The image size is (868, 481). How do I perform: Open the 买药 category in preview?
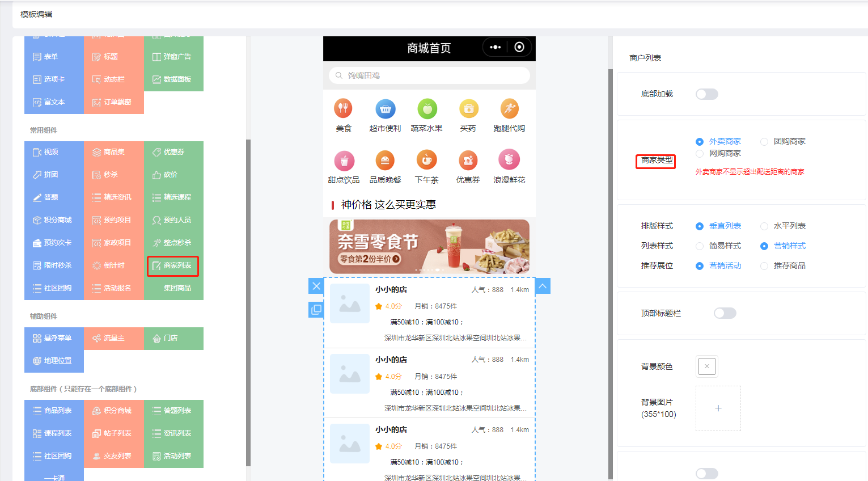coord(468,116)
